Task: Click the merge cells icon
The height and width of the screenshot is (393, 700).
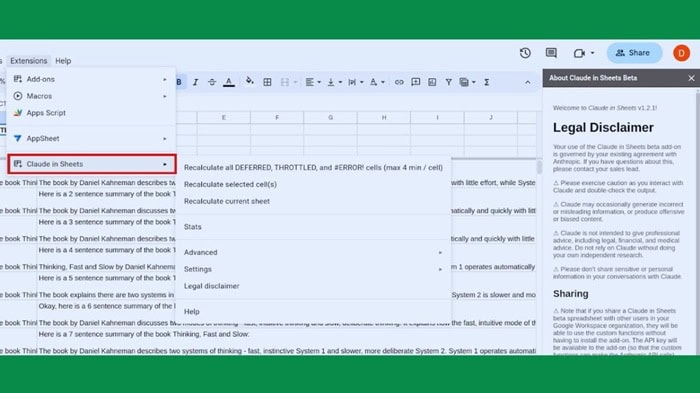Action: [284, 82]
